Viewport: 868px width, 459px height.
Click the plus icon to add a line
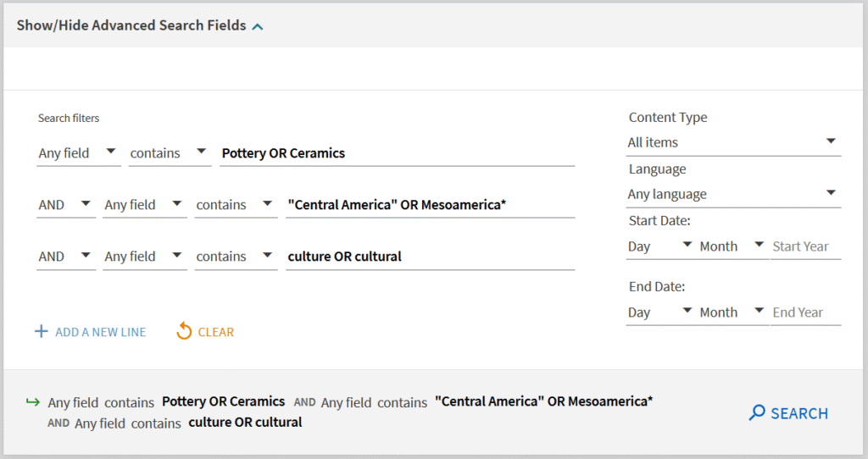(x=41, y=332)
